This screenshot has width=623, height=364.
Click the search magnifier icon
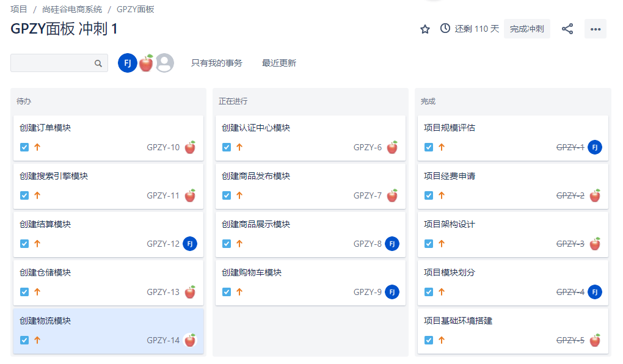click(98, 63)
